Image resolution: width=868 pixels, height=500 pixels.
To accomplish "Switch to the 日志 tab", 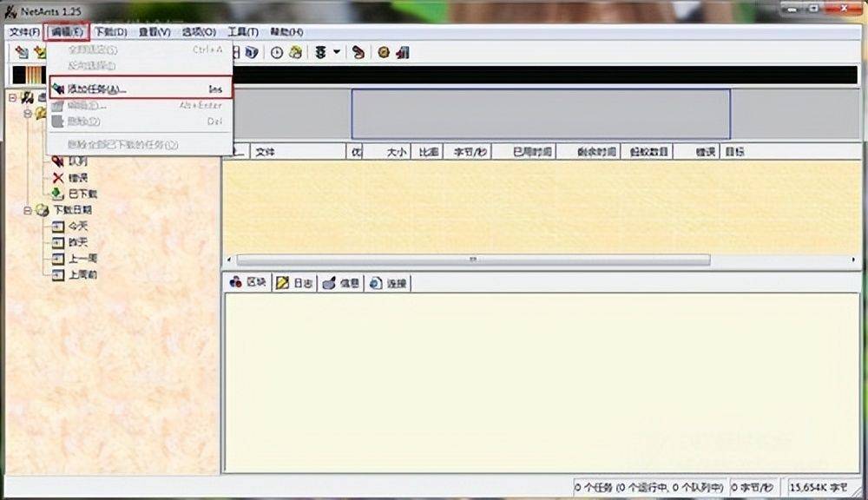I will (294, 283).
